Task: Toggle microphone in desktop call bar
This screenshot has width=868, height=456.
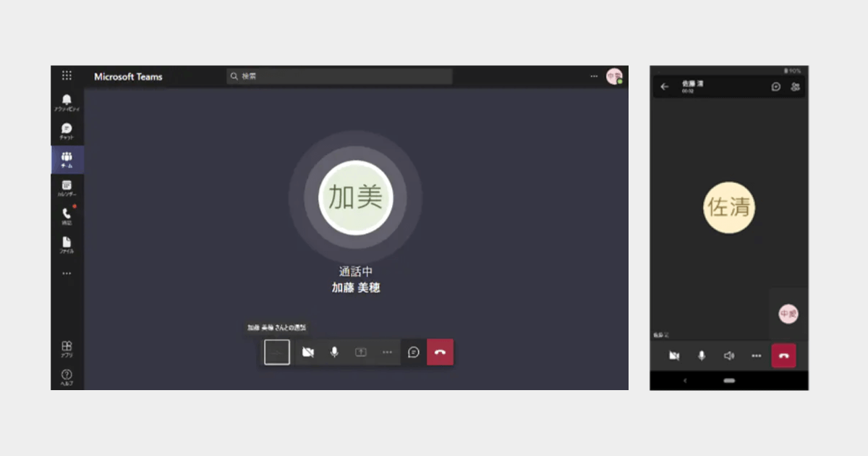Action: point(334,352)
